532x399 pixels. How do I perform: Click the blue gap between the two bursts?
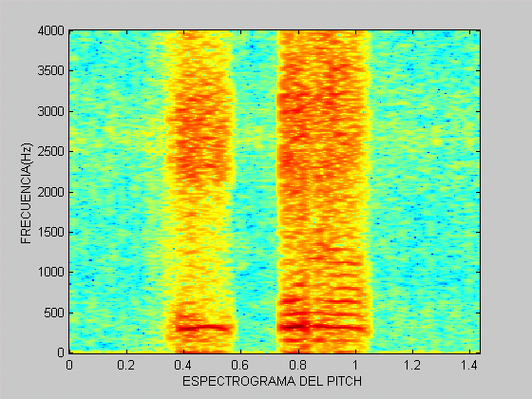point(256,190)
